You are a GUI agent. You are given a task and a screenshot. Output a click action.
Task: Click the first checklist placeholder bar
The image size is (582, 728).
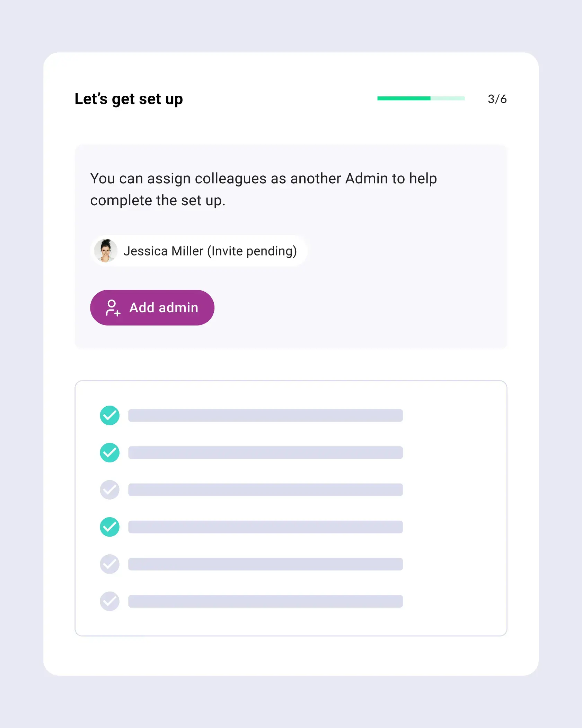pyautogui.click(x=265, y=415)
